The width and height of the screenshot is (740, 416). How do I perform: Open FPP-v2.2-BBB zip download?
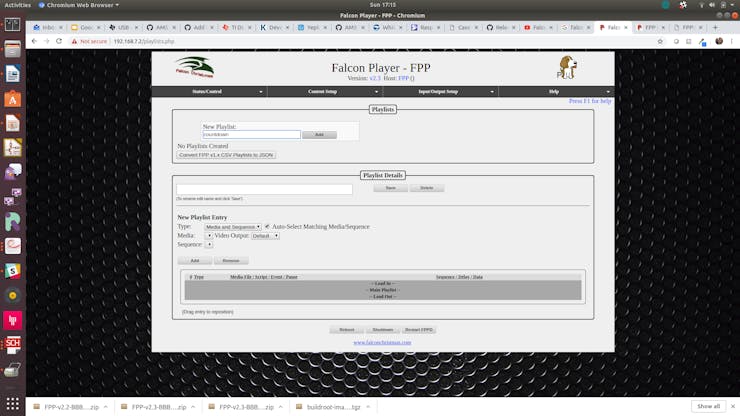[67, 407]
